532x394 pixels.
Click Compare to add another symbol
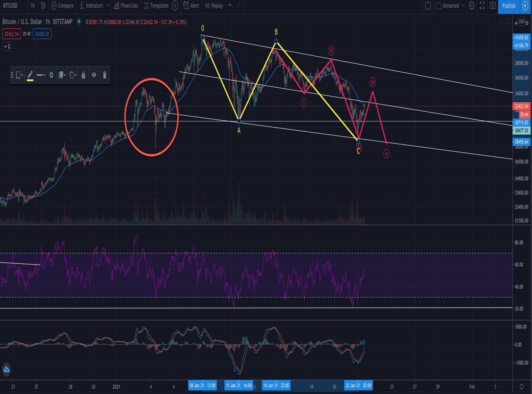[x=62, y=6]
